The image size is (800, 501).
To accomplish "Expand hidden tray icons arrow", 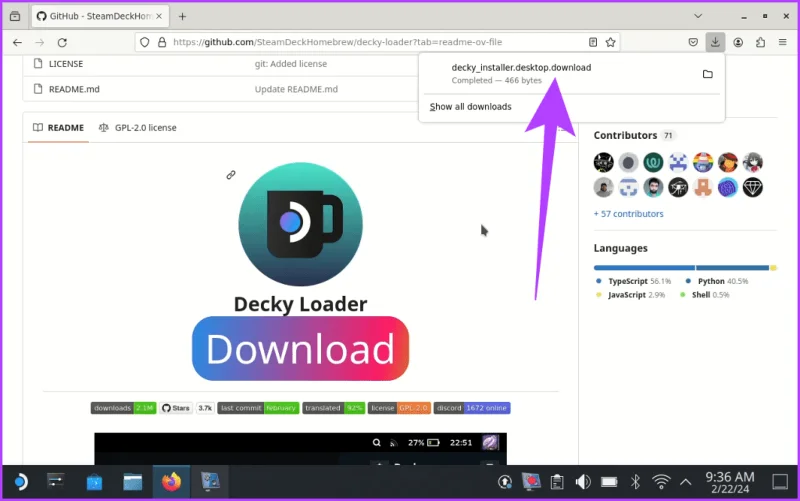I will pyautogui.click(x=686, y=482).
